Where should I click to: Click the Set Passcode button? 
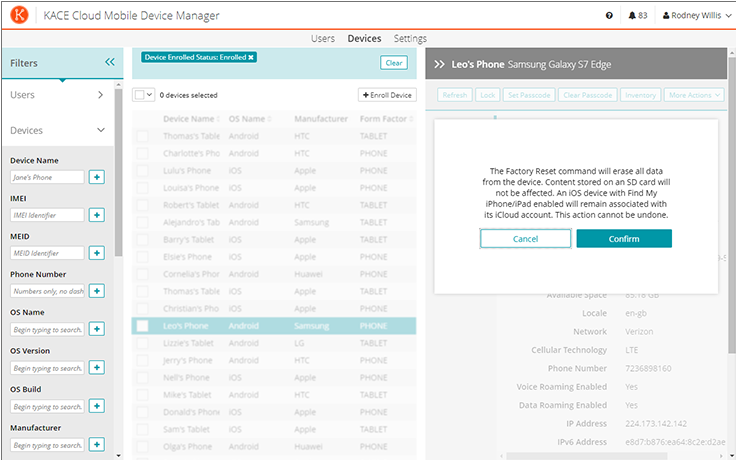[x=529, y=95]
